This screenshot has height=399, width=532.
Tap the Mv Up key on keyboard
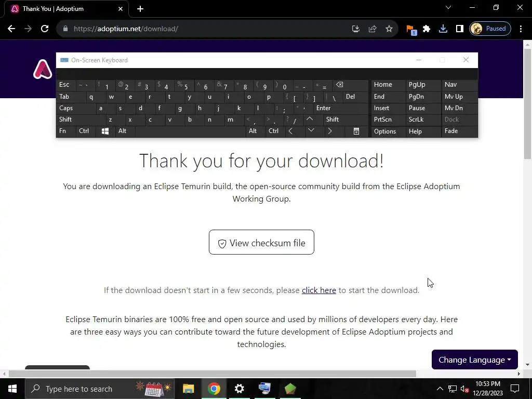[459, 97]
